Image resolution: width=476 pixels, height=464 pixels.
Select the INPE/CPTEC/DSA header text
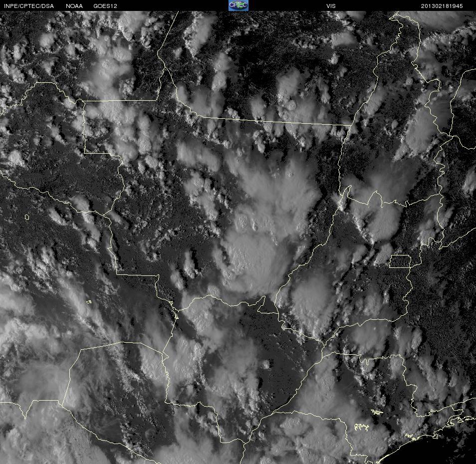tap(29, 6)
